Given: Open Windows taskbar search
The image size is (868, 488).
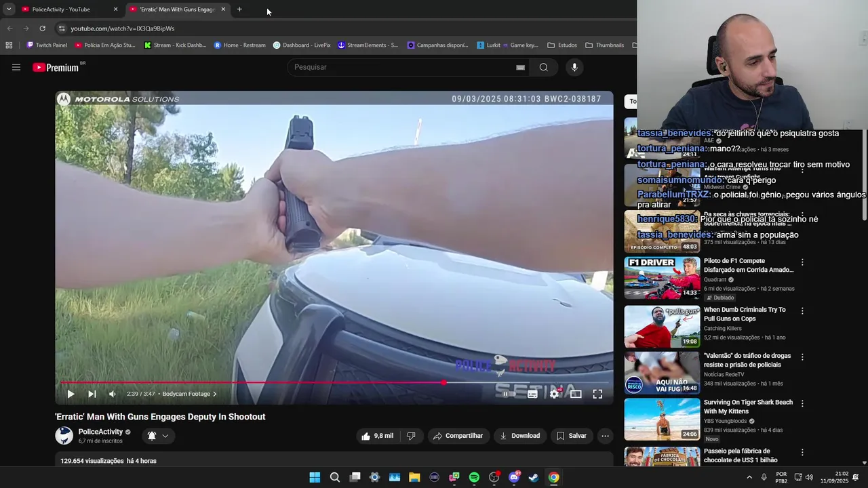Looking at the screenshot, I should pyautogui.click(x=335, y=477).
